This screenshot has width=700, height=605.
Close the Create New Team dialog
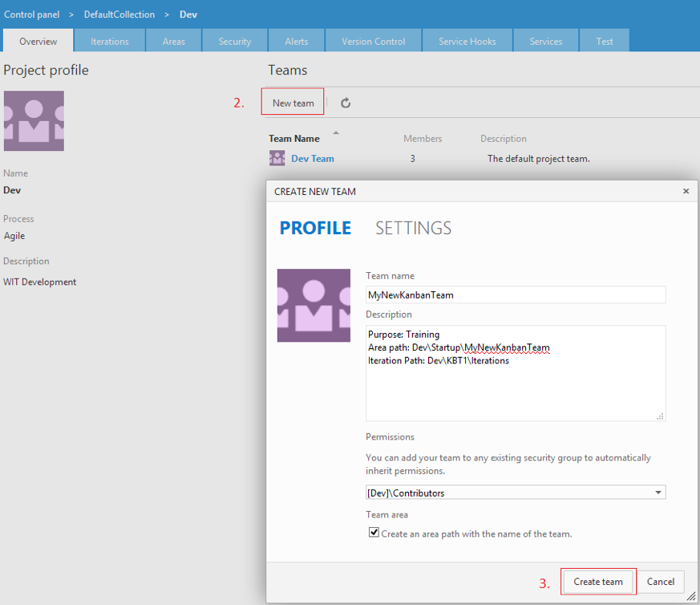coord(686,192)
